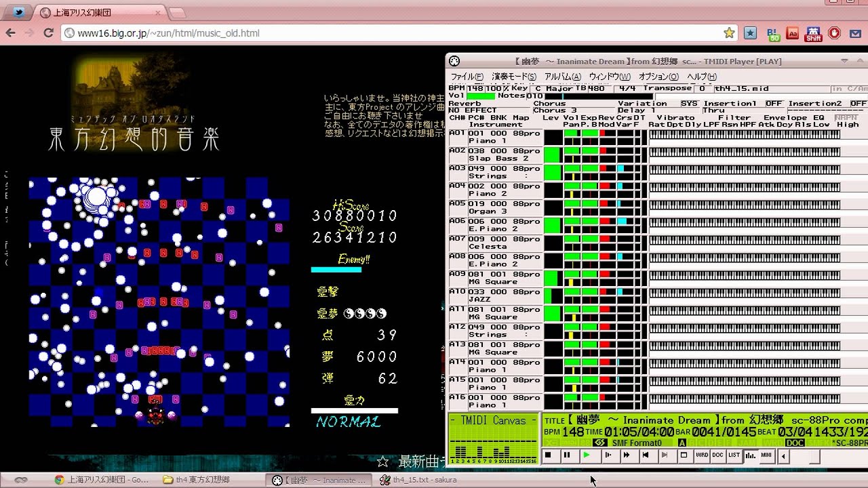Toggle the DOC viewer button
This screenshot has height=488, width=868.
[718, 455]
